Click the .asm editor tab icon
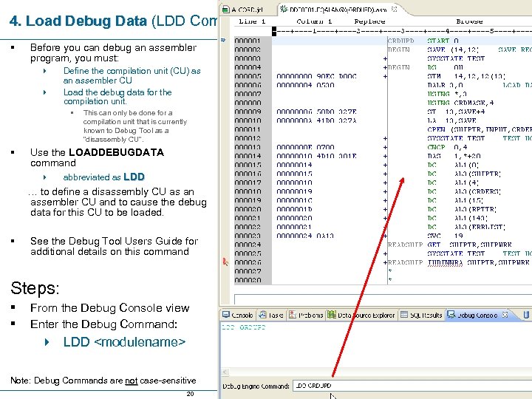 click(x=283, y=10)
